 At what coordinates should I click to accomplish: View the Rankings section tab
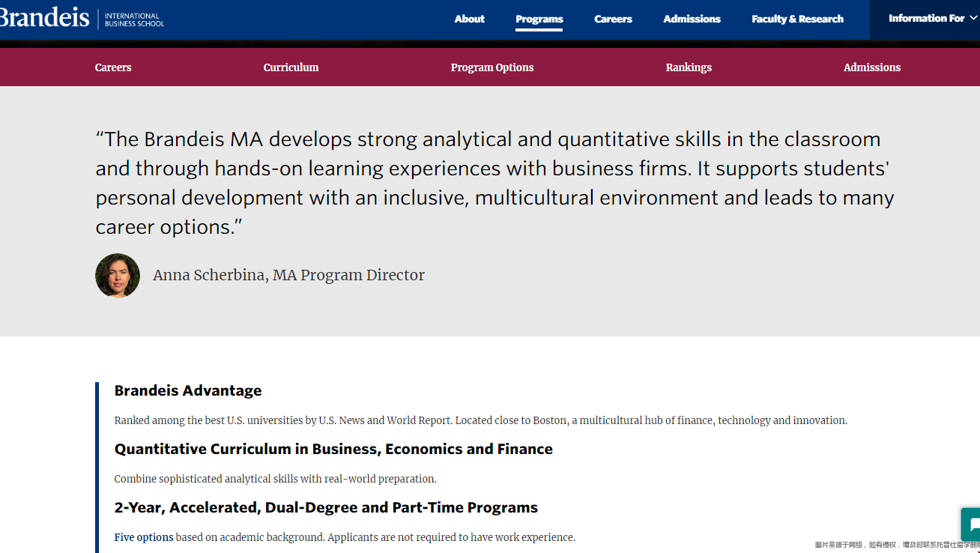pos(689,67)
